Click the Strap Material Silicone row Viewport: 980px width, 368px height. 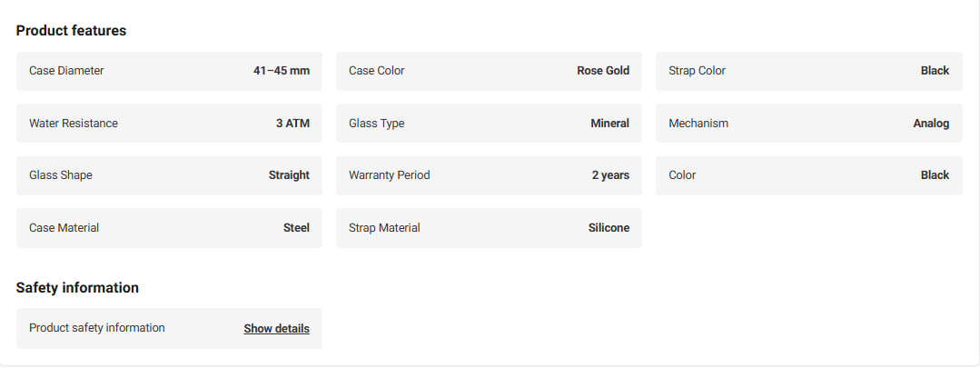click(489, 228)
